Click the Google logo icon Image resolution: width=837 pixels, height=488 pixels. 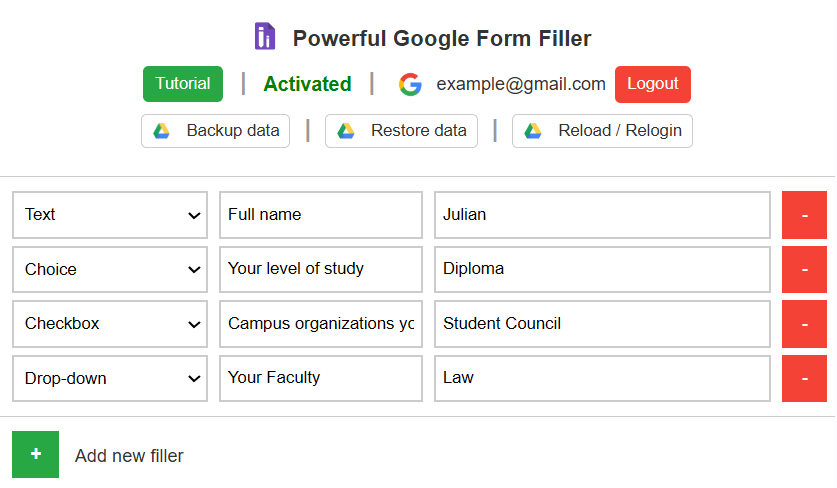tap(410, 84)
